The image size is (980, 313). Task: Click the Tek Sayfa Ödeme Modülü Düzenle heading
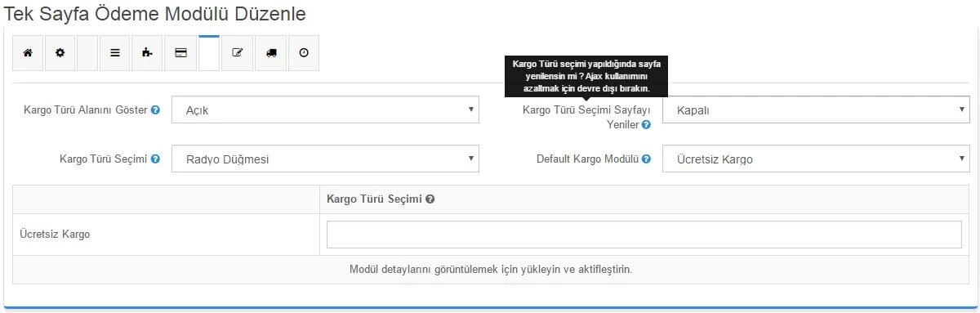tap(155, 13)
